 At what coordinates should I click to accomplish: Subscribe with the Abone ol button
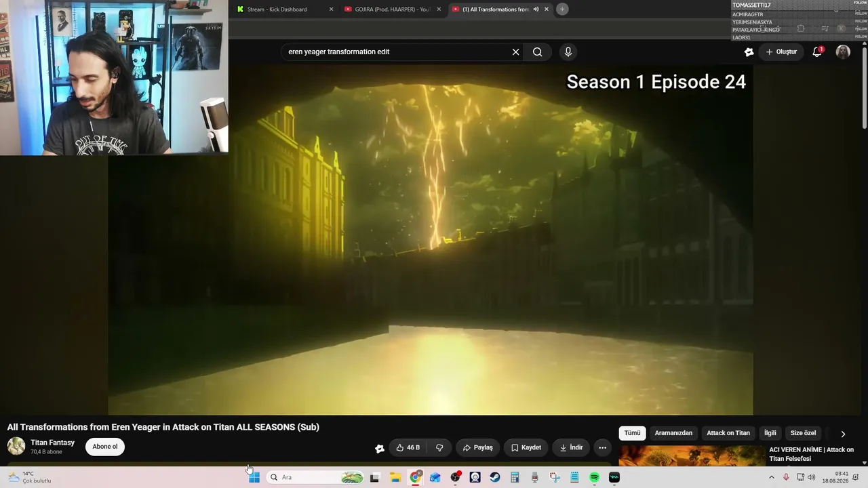click(105, 447)
